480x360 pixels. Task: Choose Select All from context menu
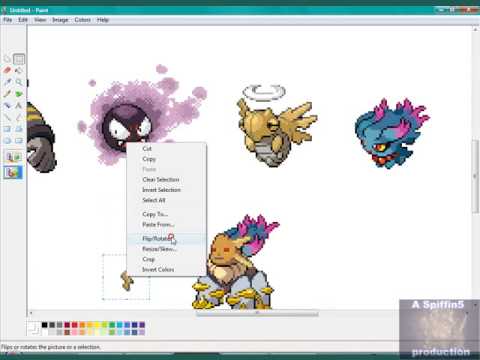click(x=167, y=200)
